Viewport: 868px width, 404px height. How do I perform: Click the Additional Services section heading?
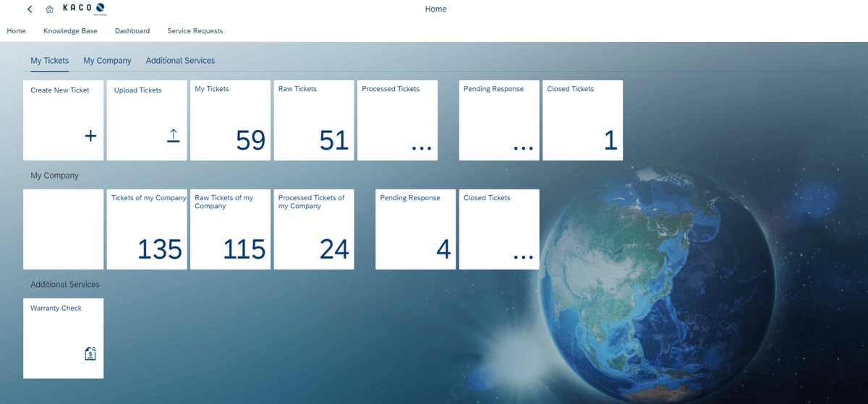tap(65, 285)
